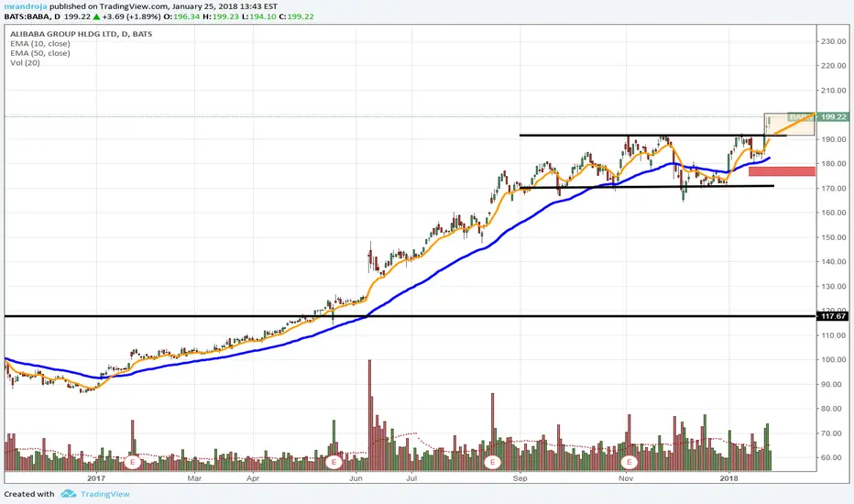
Task: Open the TradingView link at bottom
Action: (105, 494)
